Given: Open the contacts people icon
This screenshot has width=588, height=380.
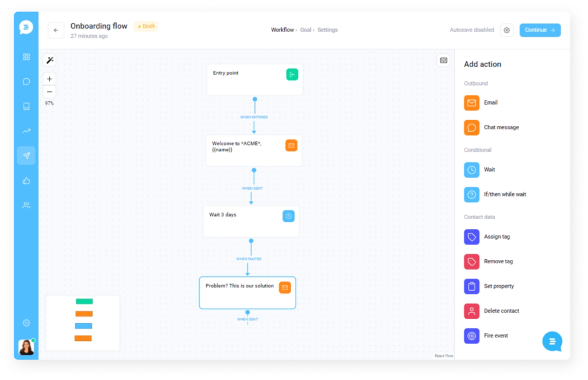Looking at the screenshot, I should point(26,205).
